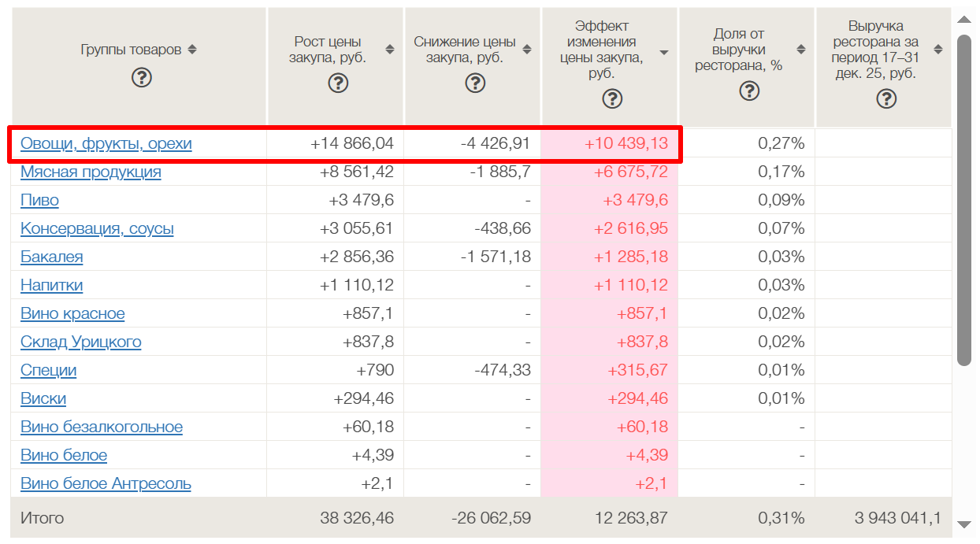980x544 pixels.
Task: Show help for Снижение цены закупа column
Action: coord(475,83)
